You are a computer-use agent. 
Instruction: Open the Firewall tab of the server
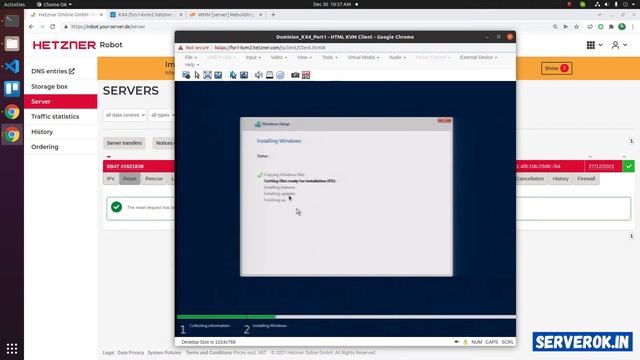click(x=586, y=179)
